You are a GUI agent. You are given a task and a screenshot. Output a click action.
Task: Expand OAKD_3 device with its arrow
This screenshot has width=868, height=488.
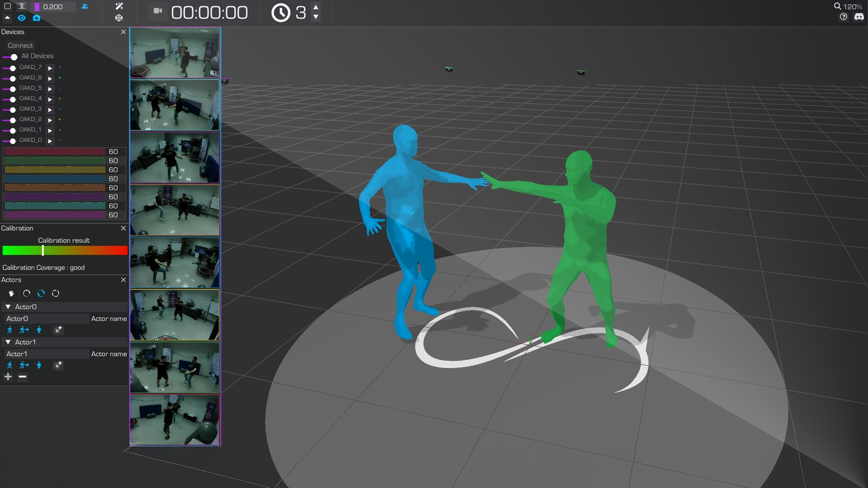(50, 110)
